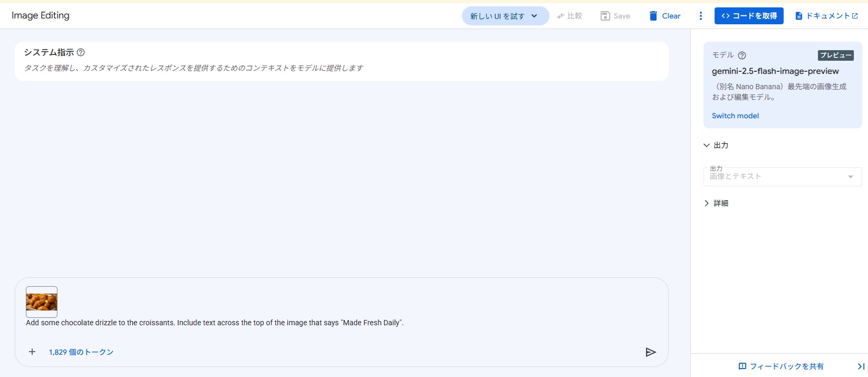Click the croissant image thumbnail
The height and width of the screenshot is (377, 868).
[42, 301]
